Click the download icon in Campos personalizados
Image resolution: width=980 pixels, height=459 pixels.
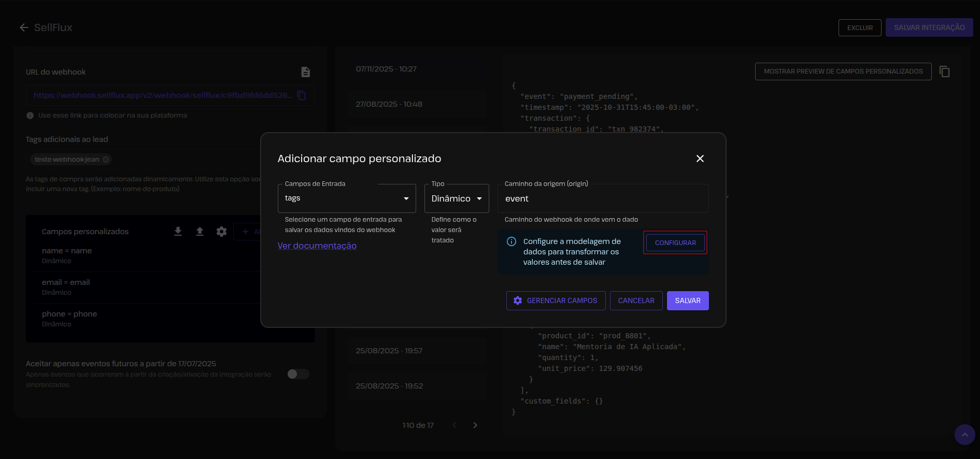pyautogui.click(x=178, y=232)
